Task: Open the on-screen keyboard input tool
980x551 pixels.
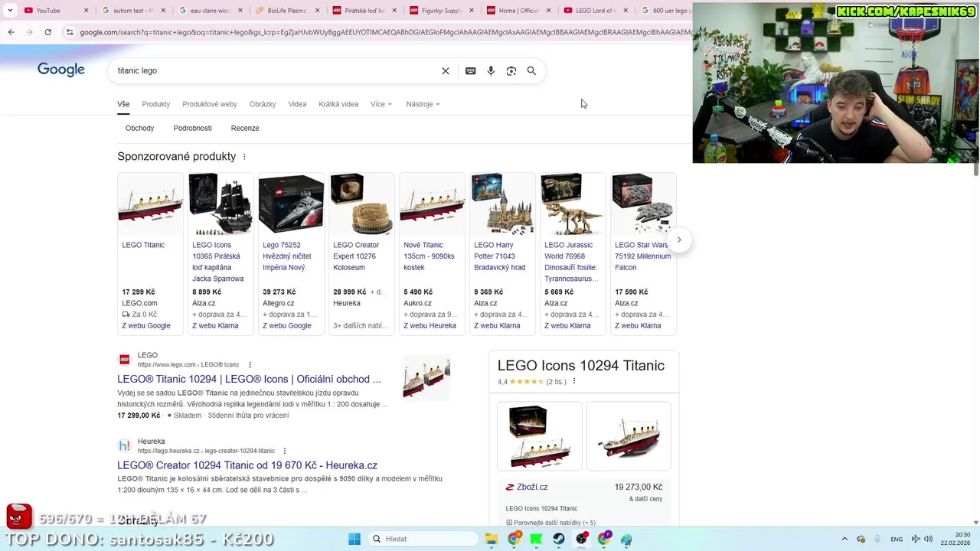Action: (x=470, y=70)
